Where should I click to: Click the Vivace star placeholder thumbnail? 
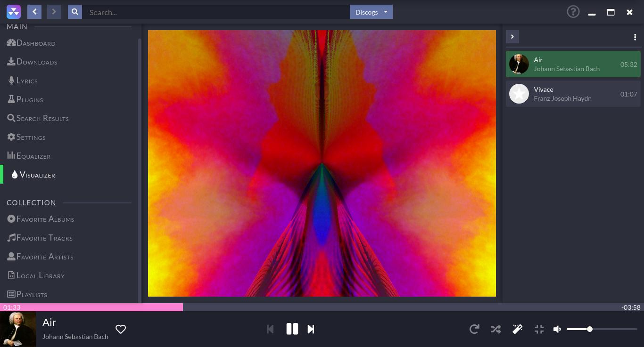point(519,94)
